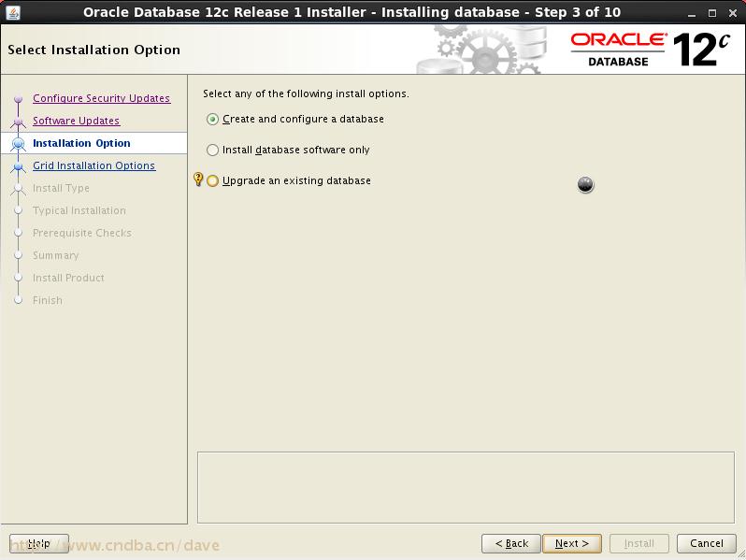Minimize the installer window
This screenshot has height=560, width=746.
click(x=692, y=13)
